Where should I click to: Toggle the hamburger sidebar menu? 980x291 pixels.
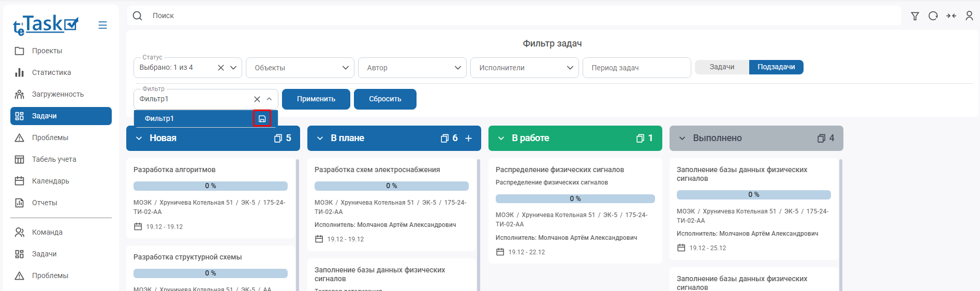click(x=102, y=25)
